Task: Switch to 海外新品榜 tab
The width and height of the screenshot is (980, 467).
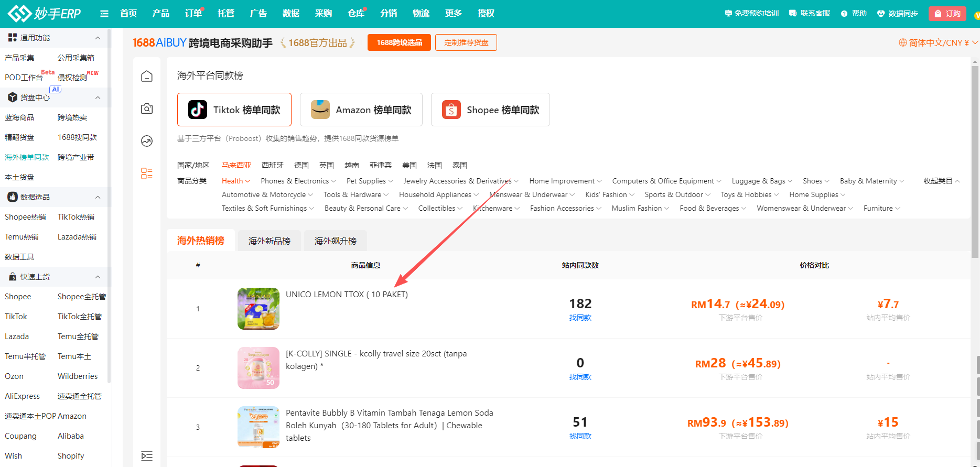Action: (x=270, y=241)
